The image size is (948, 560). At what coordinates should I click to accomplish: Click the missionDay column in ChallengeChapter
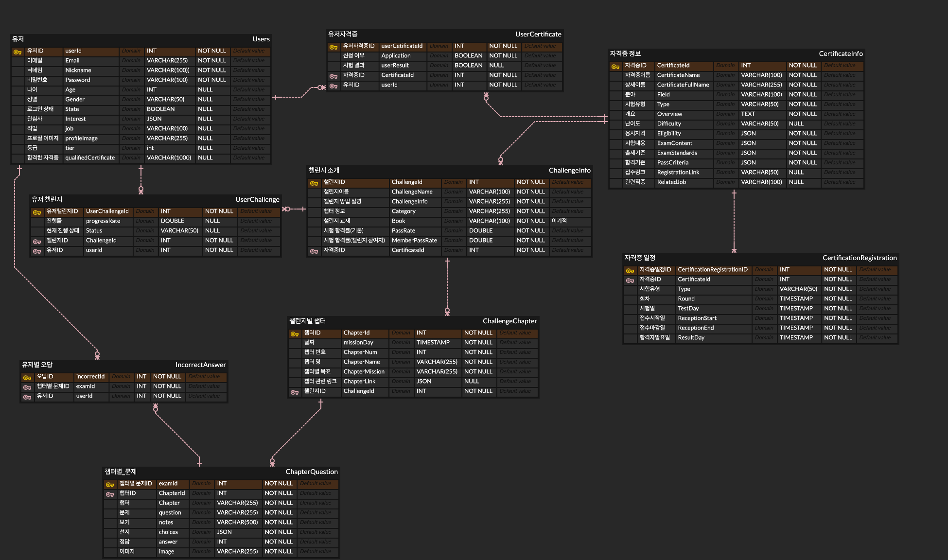pos(358,342)
